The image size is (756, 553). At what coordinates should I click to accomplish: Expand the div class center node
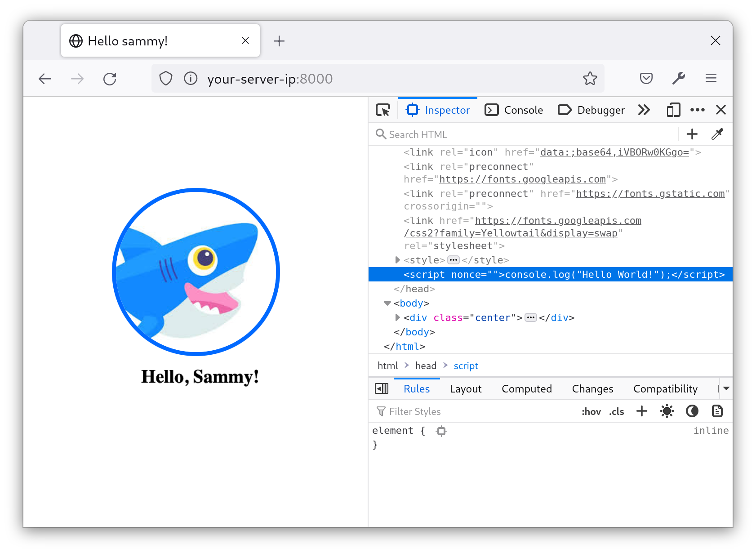click(x=397, y=317)
